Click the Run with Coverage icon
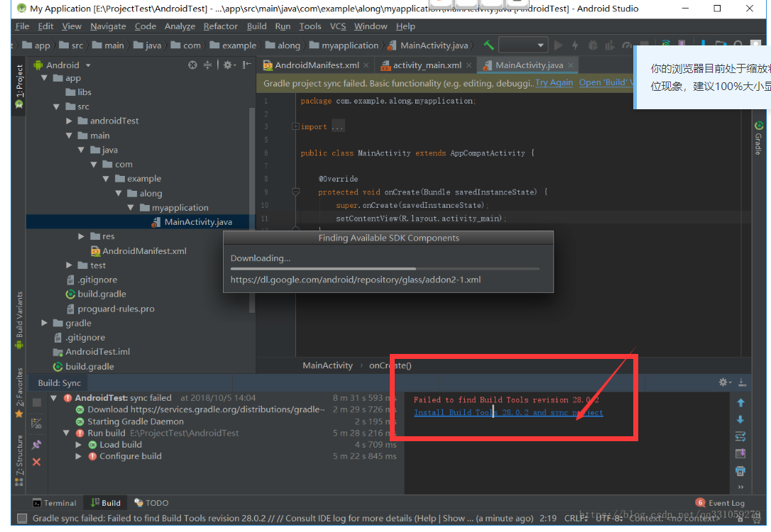The height and width of the screenshot is (532, 771). [x=610, y=45]
